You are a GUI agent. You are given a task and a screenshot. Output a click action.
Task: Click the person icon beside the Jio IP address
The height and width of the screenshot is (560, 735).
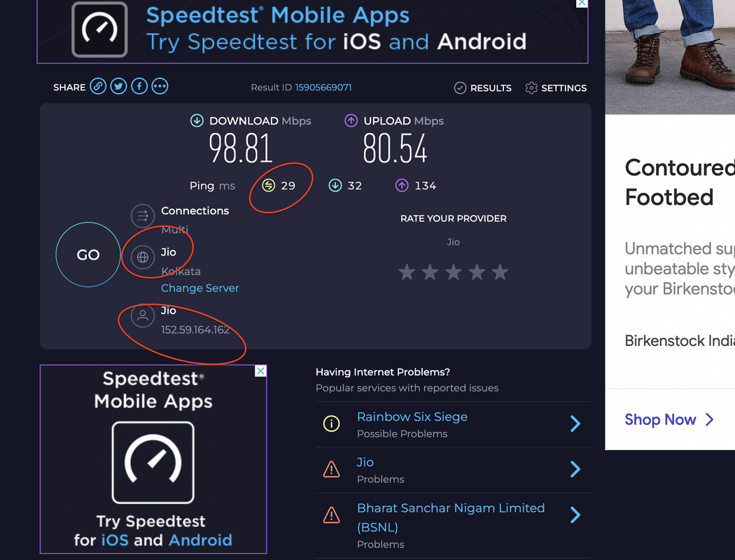pyautogui.click(x=143, y=316)
